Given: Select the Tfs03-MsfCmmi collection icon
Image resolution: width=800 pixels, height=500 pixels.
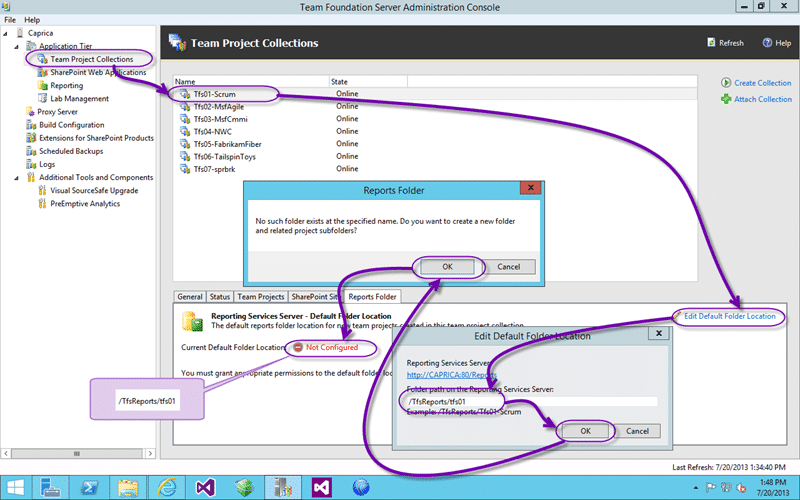Looking at the screenshot, I should tap(185, 119).
